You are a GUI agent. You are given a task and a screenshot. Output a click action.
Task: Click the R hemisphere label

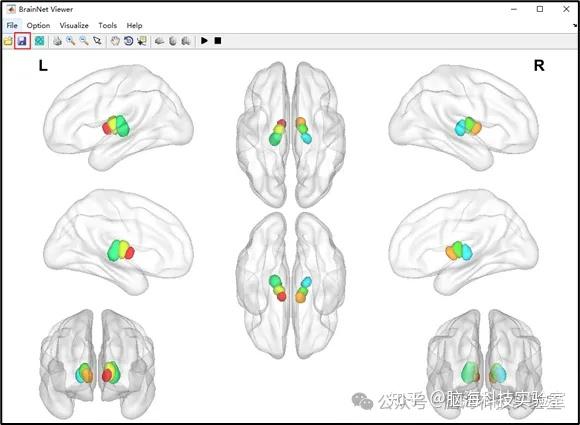click(539, 66)
